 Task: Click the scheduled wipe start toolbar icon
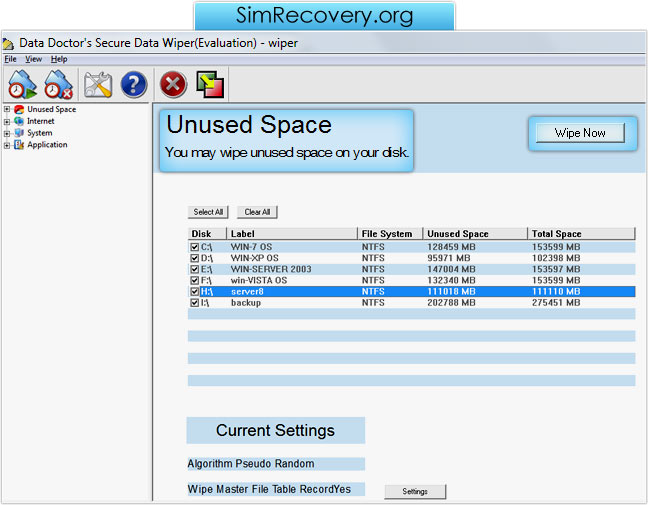point(23,85)
